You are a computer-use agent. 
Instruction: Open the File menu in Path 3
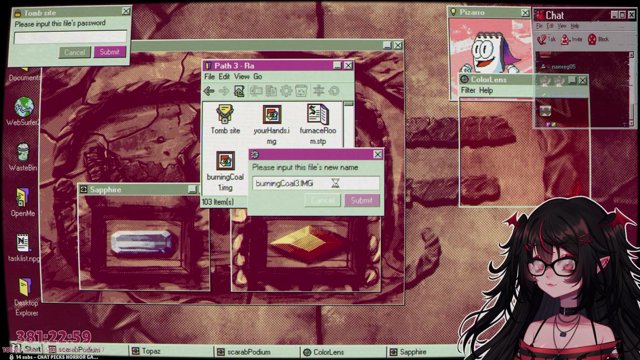(209, 76)
